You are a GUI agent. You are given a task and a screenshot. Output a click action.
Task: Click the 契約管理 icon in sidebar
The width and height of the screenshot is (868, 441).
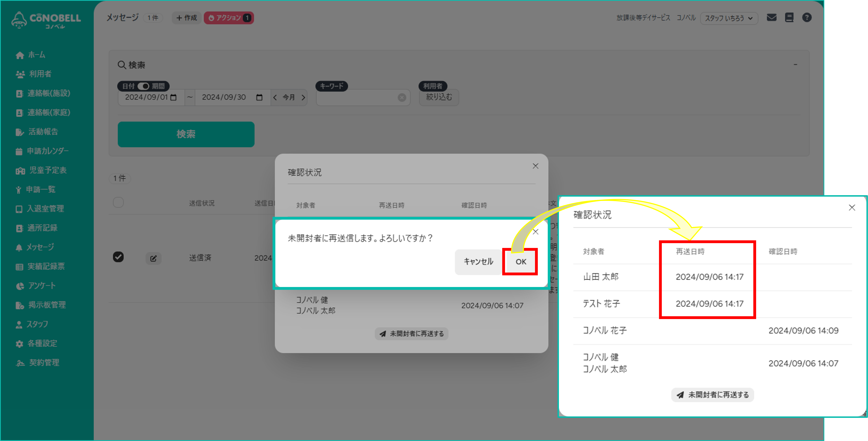[x=20, y=363]
